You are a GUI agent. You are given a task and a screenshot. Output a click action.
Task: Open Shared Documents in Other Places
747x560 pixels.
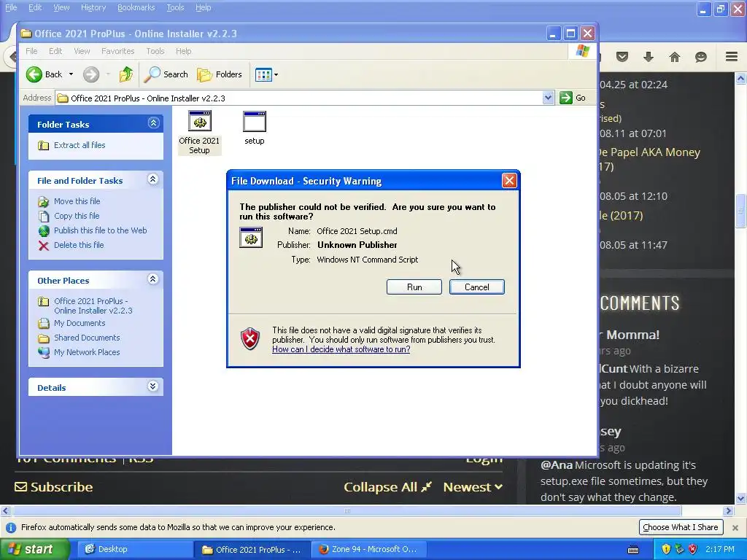[x=87, y=338]
